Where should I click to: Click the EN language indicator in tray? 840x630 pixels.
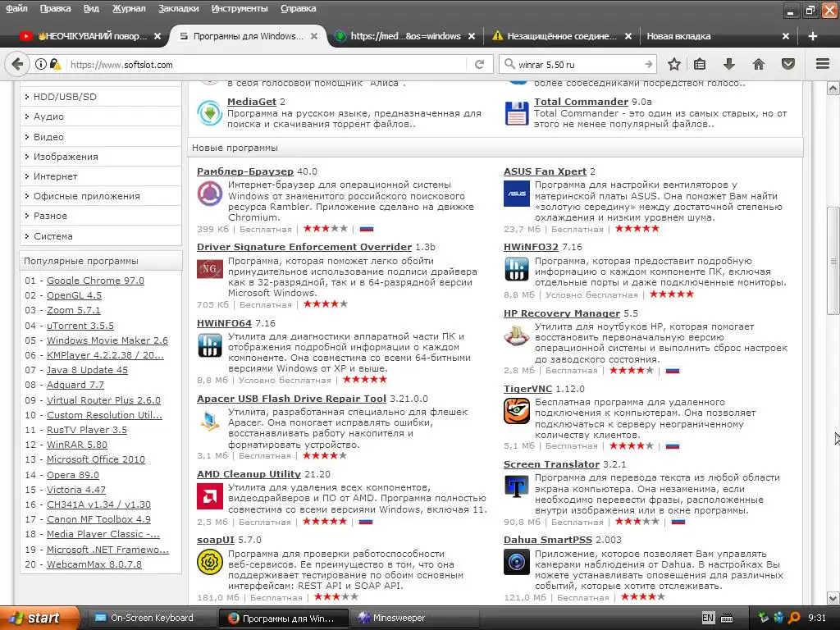pos(708,619)
